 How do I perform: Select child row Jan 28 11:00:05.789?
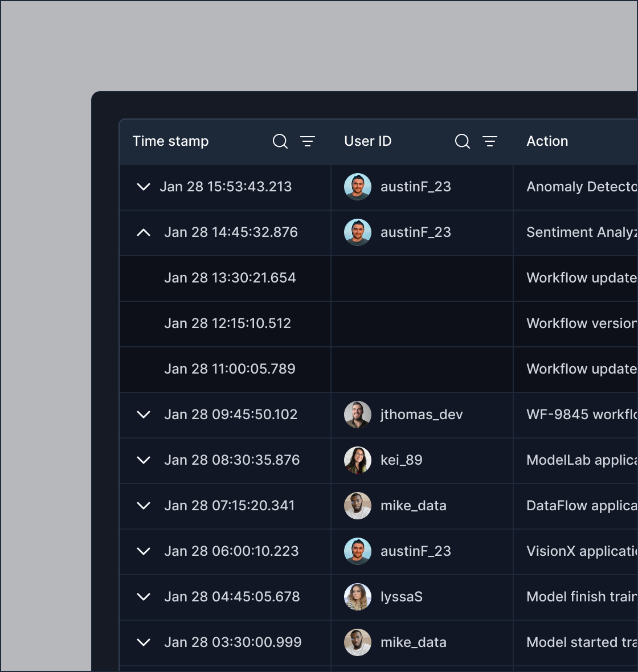click(x=230, y=369)
